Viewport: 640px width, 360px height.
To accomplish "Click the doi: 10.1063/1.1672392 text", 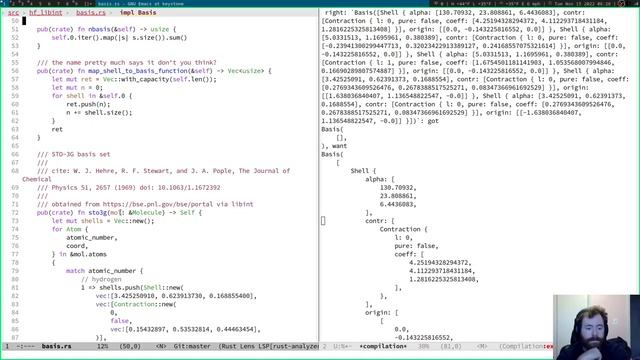I will click(x=182, y=188).
